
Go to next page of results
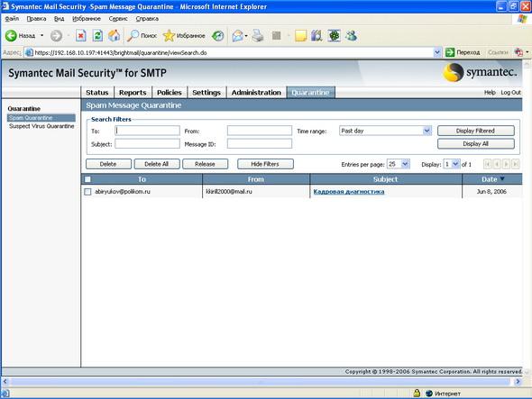[506, 164]
